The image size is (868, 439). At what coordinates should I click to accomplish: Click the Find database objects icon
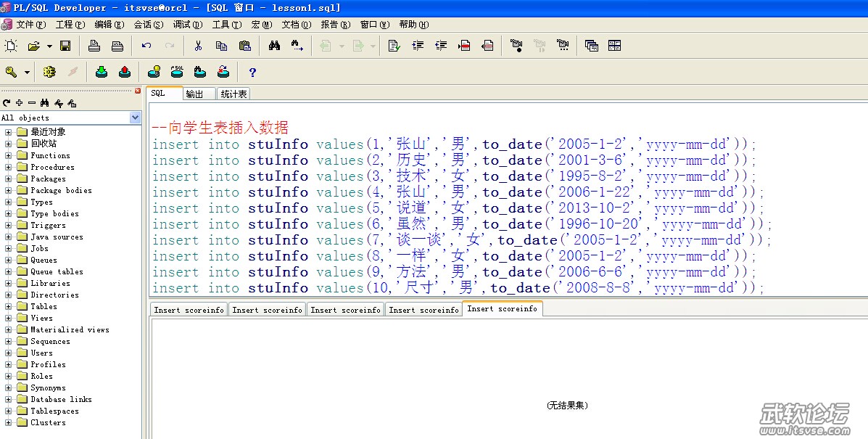(x=200, y=72)
